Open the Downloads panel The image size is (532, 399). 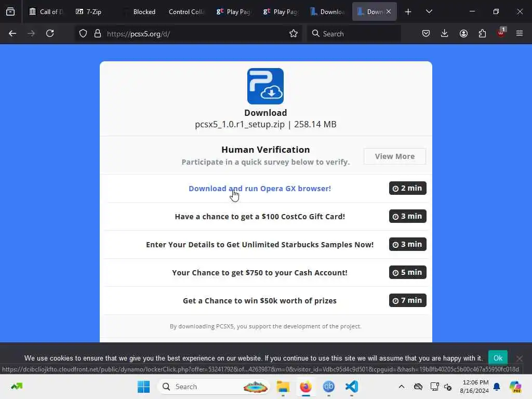pos(445,33)
